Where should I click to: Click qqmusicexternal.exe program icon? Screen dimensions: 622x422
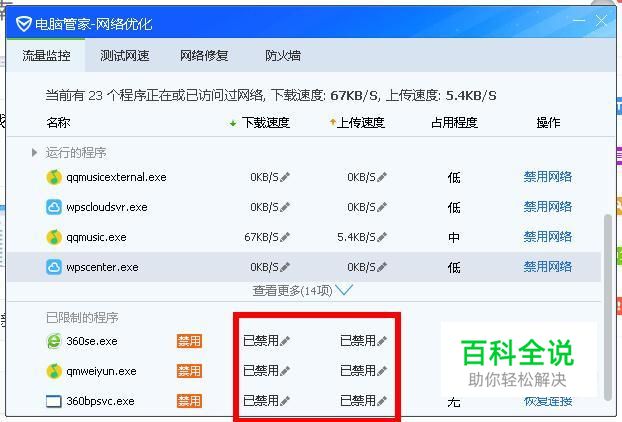(x=54, y=177)
